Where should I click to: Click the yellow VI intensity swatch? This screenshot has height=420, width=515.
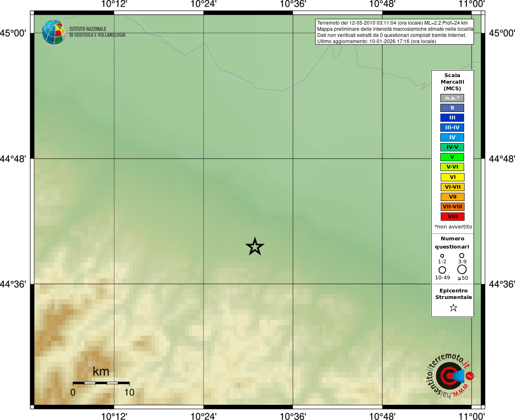[452, 177]
